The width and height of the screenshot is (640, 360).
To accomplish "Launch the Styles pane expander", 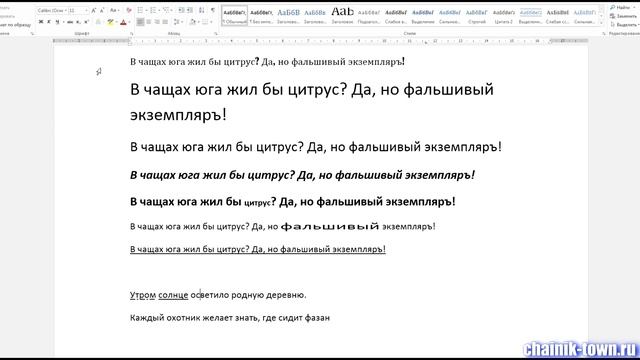I will 603,33.
